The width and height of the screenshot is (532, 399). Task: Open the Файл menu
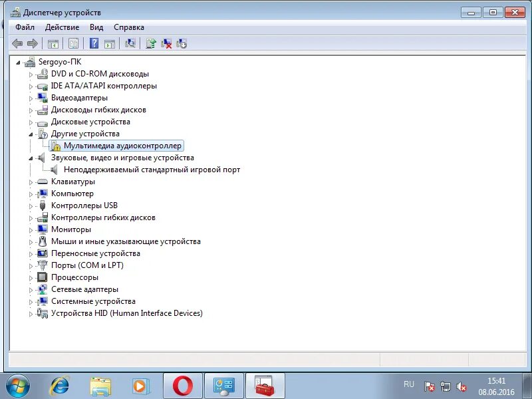click(25, 27)
